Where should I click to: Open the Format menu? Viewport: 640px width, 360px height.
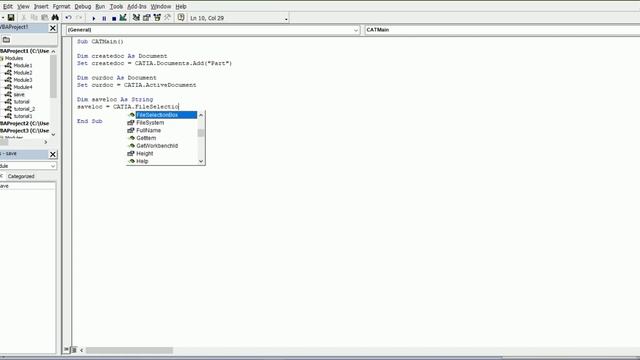[61, 7]
